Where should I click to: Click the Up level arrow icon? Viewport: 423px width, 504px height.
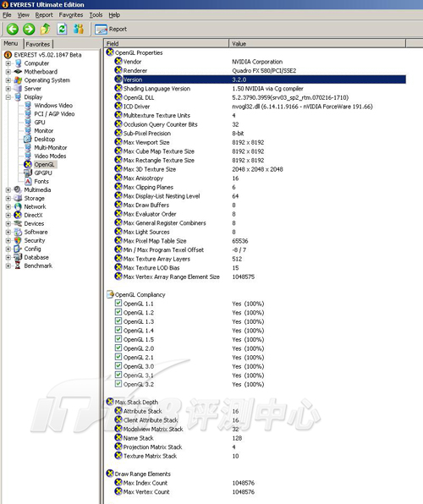click(x=46, y=29)
